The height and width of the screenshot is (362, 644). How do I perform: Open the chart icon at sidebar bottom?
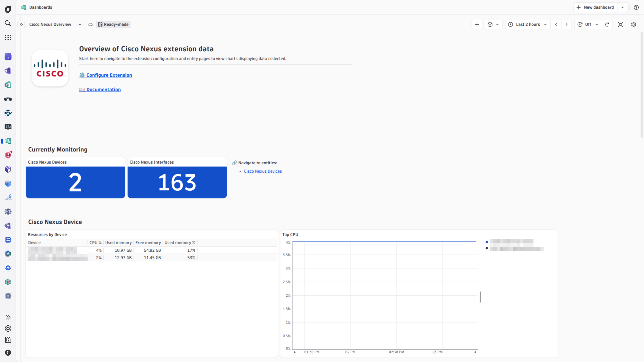pos(8,340)
